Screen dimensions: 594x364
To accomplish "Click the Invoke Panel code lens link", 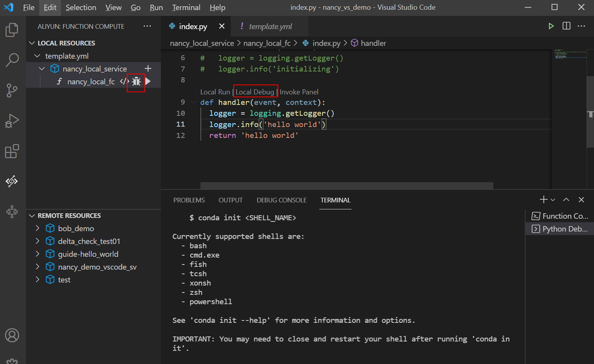I will pos(299,92).
